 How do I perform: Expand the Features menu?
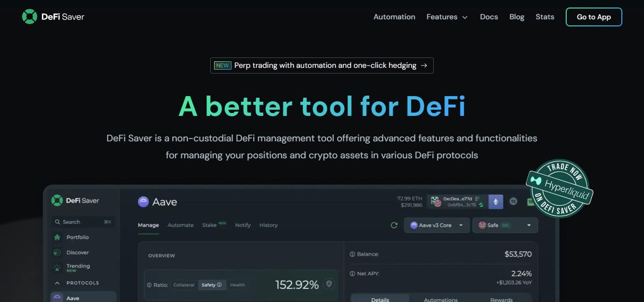point(447,17)
